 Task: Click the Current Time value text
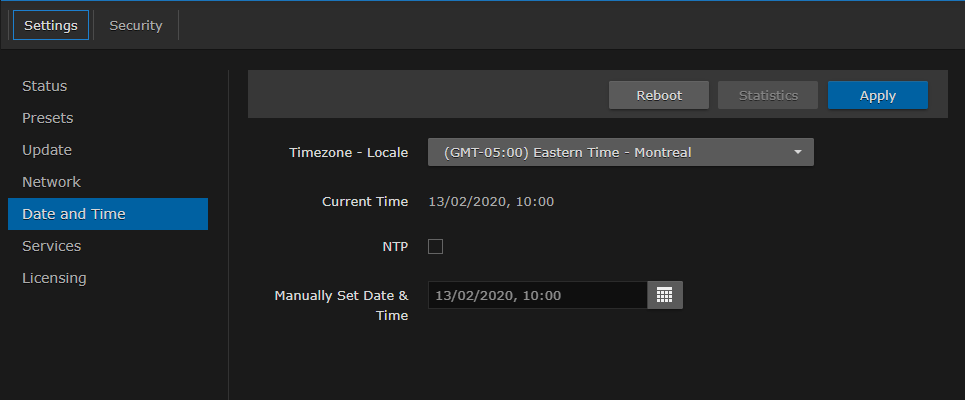491,202
